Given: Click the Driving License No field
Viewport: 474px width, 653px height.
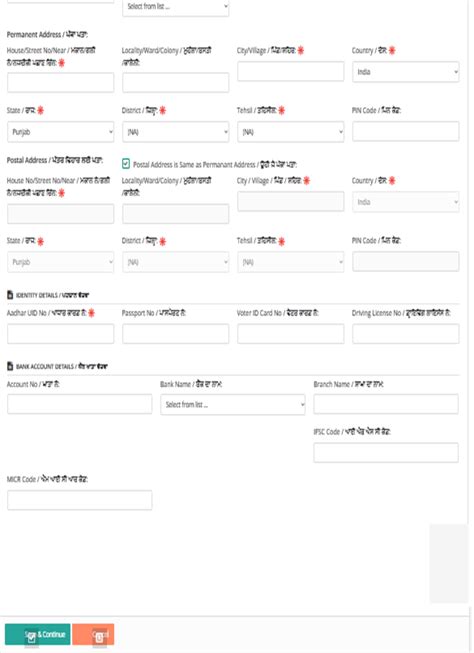Looking at the screenshot, I should click(x=406, y=334).
